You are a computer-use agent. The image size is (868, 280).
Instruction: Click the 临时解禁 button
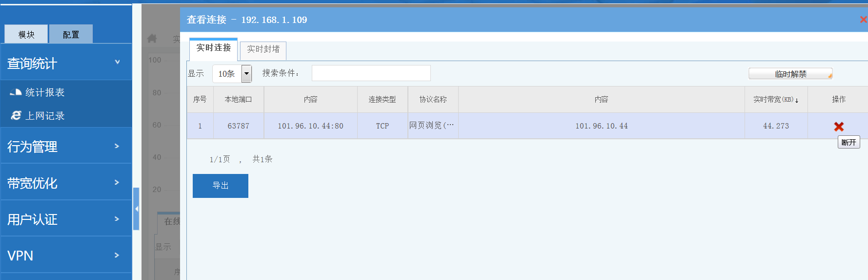(790, 74)
